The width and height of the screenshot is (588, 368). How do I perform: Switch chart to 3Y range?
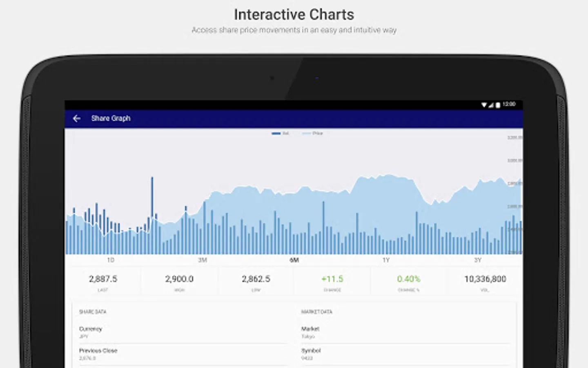(x=478, y=260)
